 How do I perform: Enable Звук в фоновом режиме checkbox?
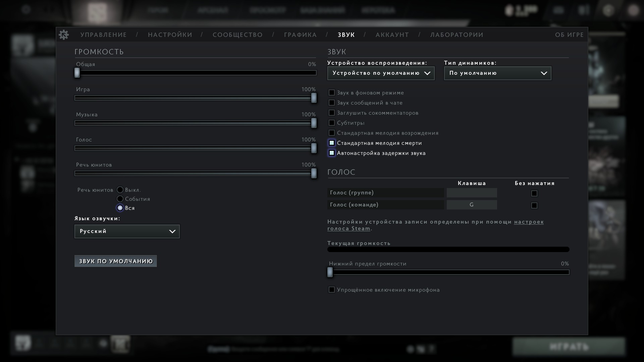pyautogui.click(x=332, y=93)
